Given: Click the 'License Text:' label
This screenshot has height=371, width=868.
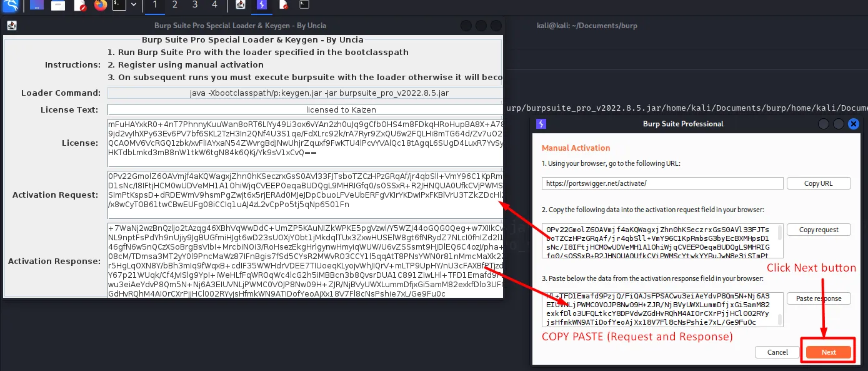Looking at the screenshot, I should [x=69, y=109].
